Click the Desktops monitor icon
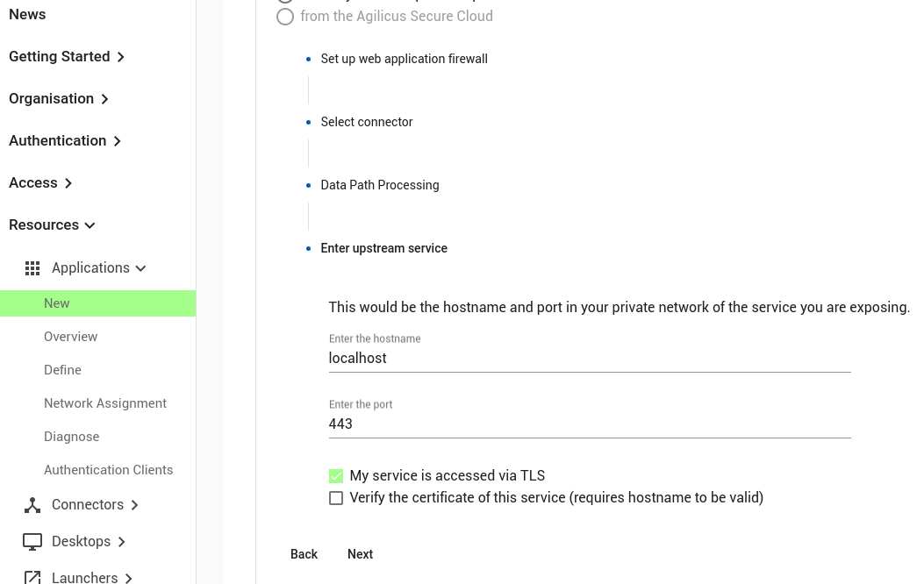 tap(32, 542)
